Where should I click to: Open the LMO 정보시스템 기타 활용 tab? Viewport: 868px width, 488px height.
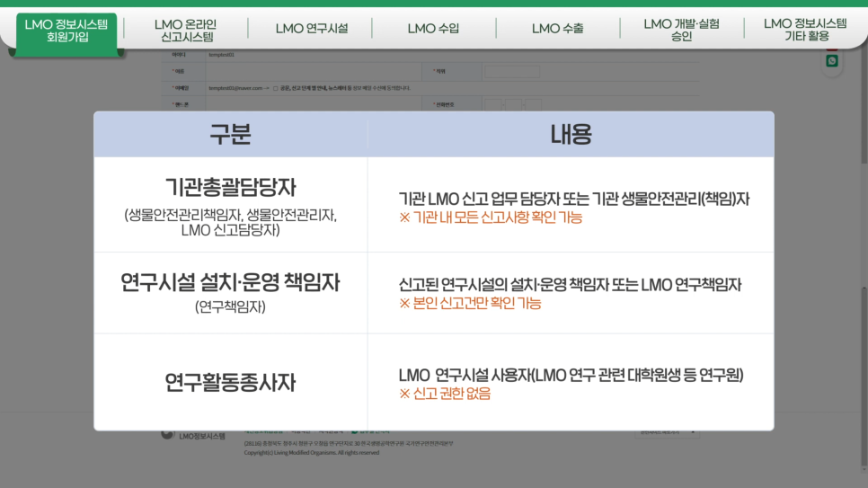[x=805, y=30]
